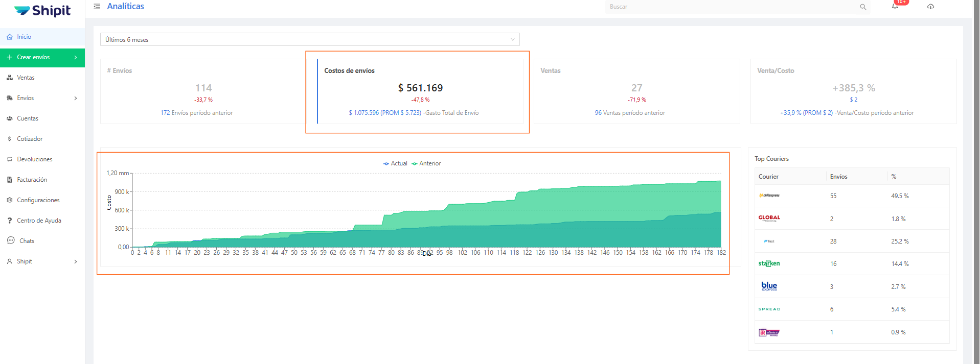Open Ventas menu item
Screen dimensions: 980x364
(42, 78)
